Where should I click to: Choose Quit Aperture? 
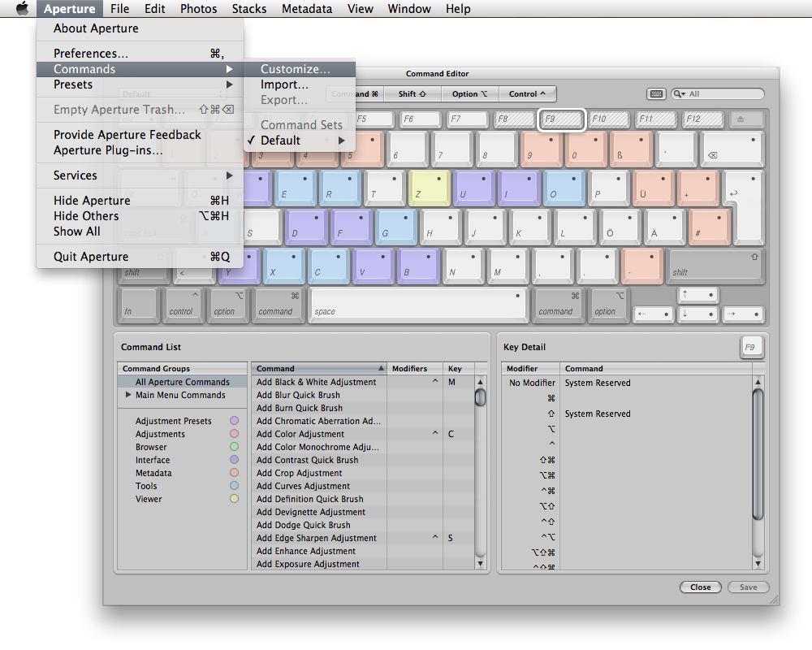pos(140,257)
